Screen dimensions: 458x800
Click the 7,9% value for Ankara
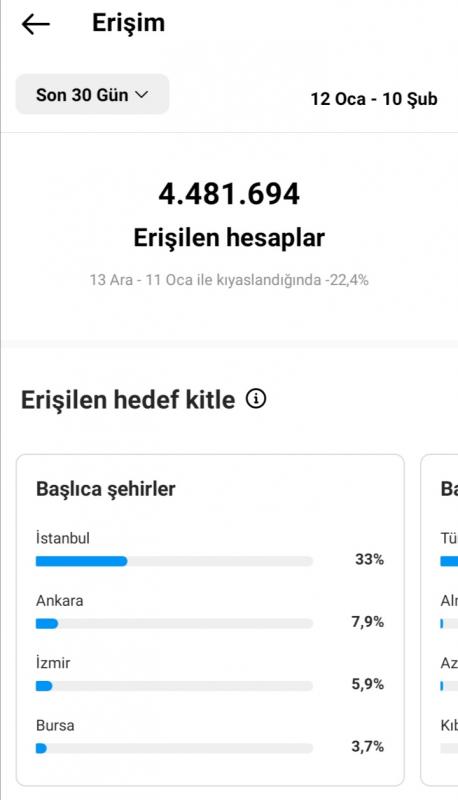pyautogui.click(x=367, y=621)
